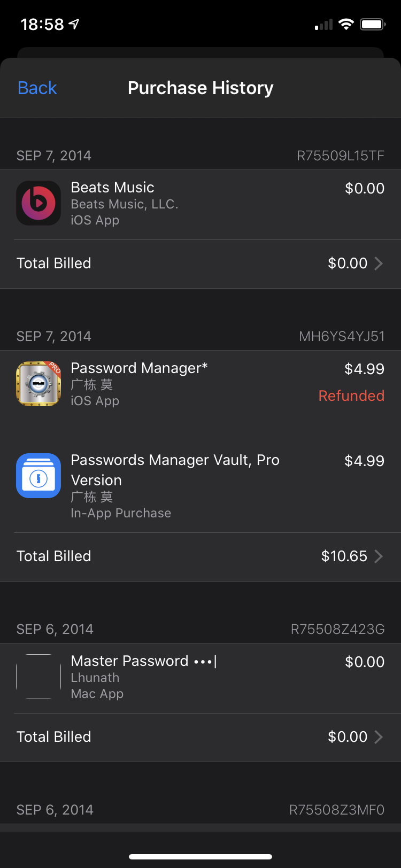Viewport: 401px width, 868px height.
Task: Tap the battery status icon
Action: pyautogui.click(x=373, y=24)
